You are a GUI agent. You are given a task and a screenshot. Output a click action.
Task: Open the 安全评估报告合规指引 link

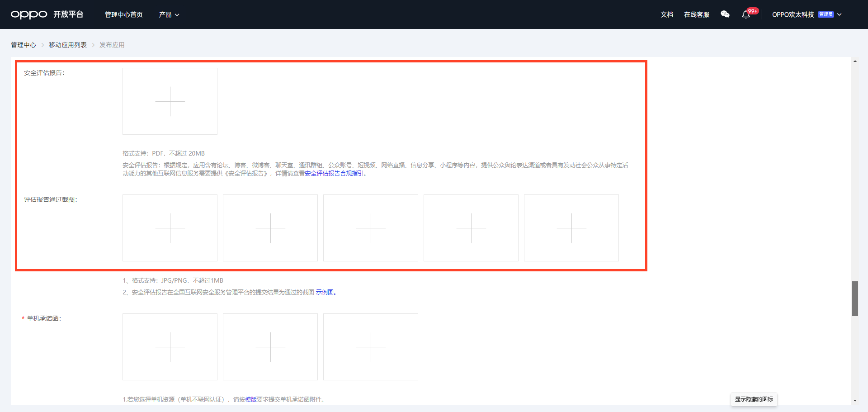pyautogui.click(x=334, y=174)
